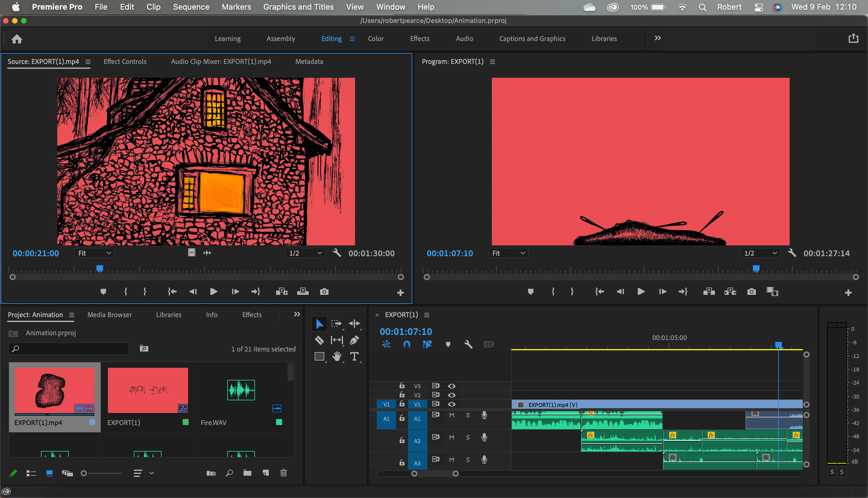Switch Project panel to List View
The height and width of the screenshot is (498, 868).
point(31,473)
